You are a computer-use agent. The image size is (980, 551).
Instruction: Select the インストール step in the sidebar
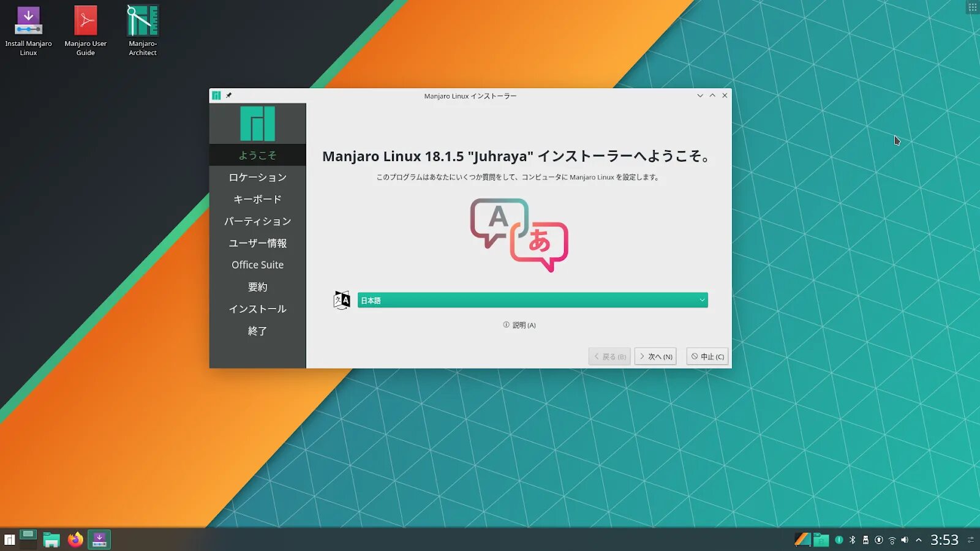(257, 309)
